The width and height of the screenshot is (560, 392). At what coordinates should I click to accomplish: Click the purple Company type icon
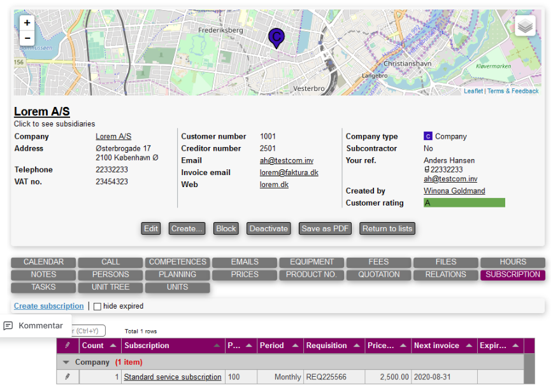click(x=428, y=136)
